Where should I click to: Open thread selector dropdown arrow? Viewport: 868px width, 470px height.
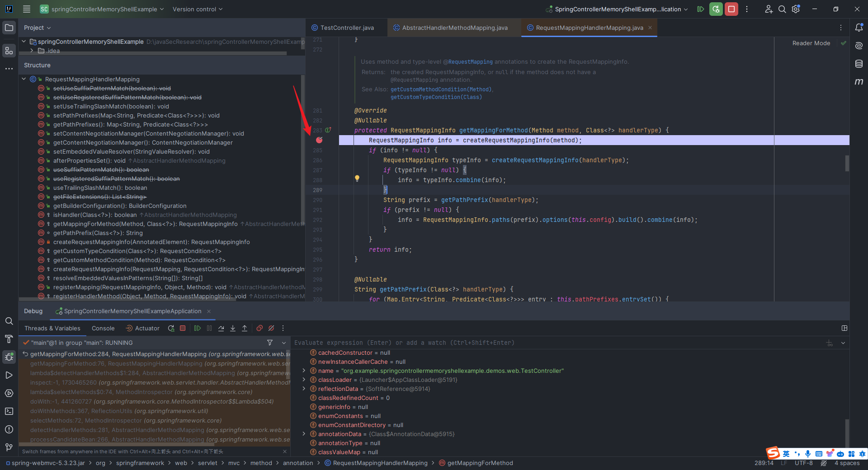tap(284, 343)
